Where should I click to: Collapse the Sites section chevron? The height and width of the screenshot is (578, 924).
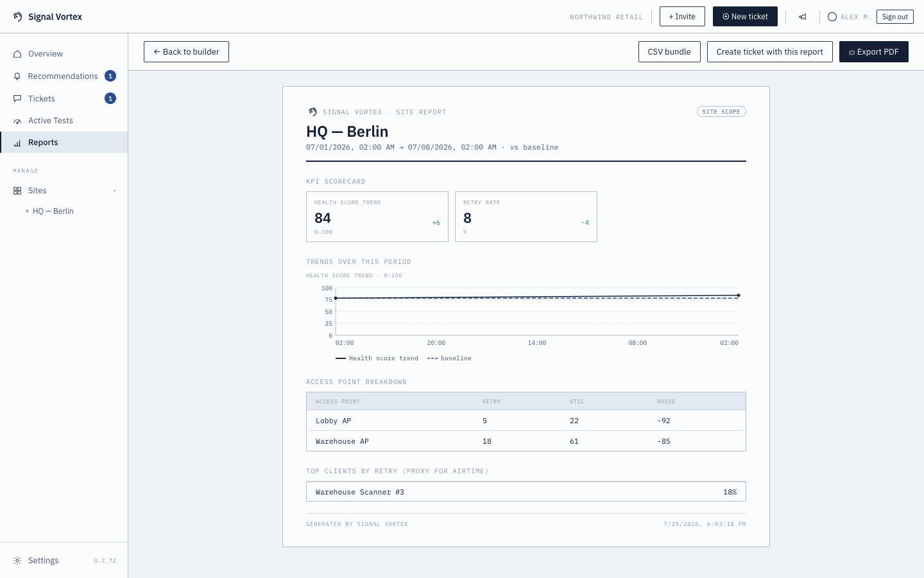(115, 191)
